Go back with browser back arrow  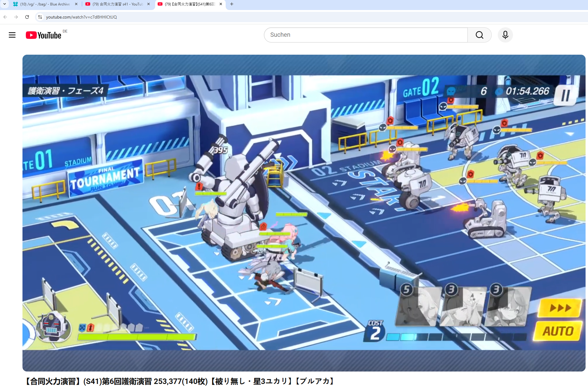[5, 17]
